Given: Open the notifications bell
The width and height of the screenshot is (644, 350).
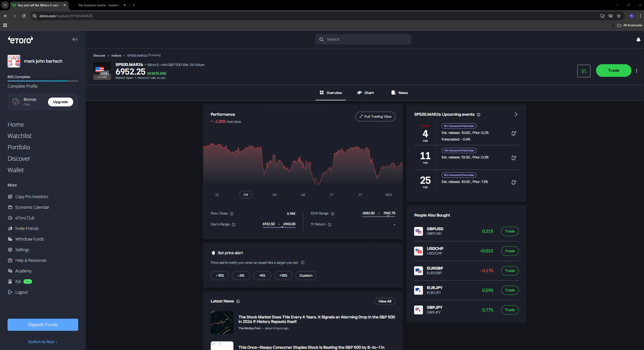Looking at the screenshot, I should pos(638,40).
